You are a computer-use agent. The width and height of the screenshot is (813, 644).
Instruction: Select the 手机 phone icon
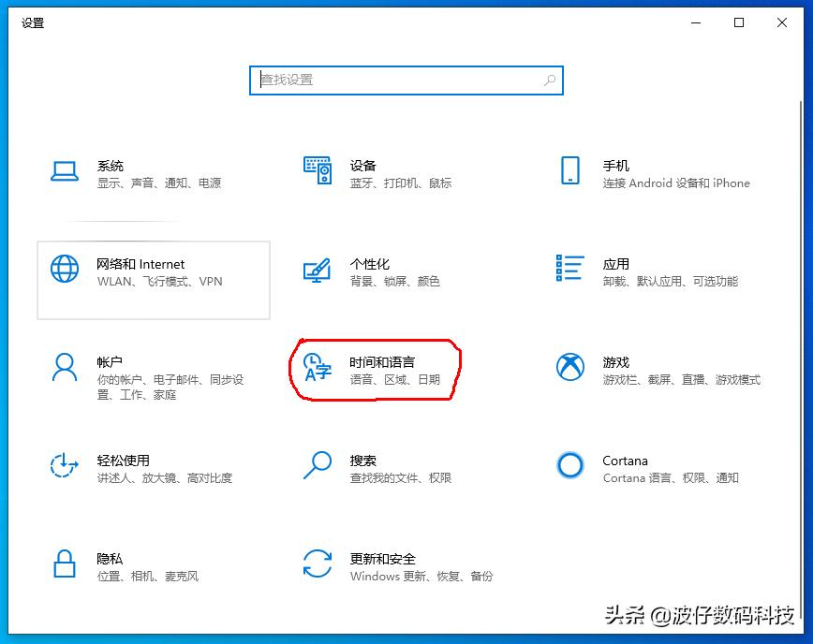point(569,170)
